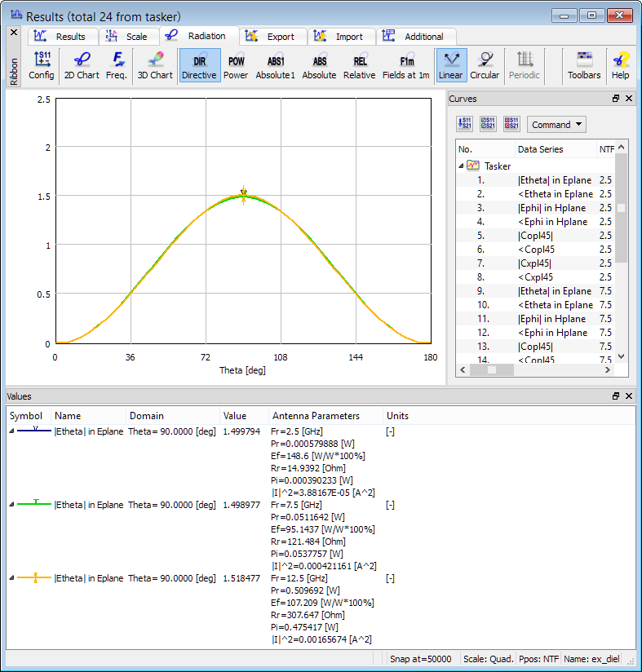Enable the Circular plot type
642x672 pixels.
tap(485, 65)
